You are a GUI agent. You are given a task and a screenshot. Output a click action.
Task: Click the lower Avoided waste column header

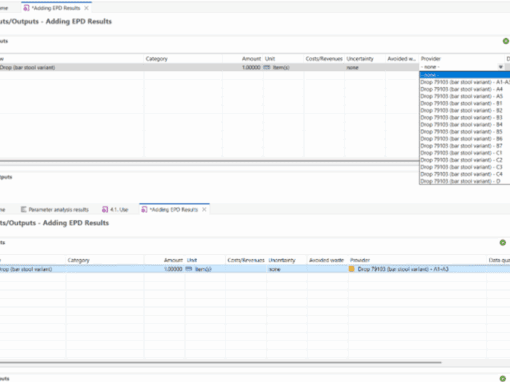pyautogui.click(x=327, y=260)
